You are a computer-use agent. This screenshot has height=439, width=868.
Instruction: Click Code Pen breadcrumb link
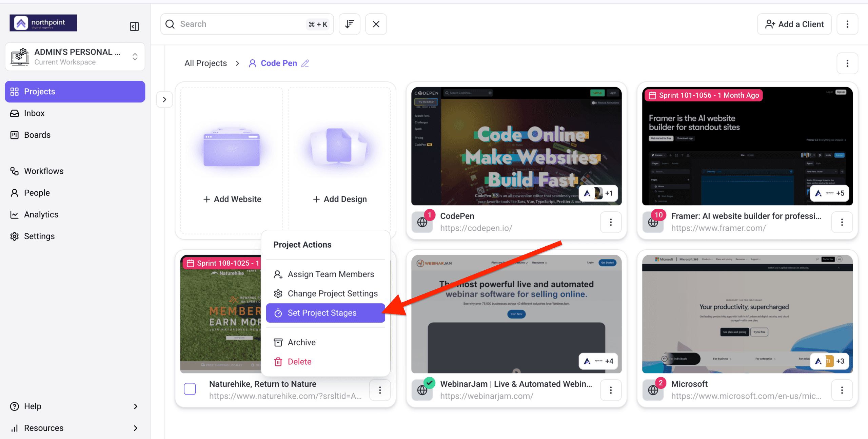(x=279, y=63)
